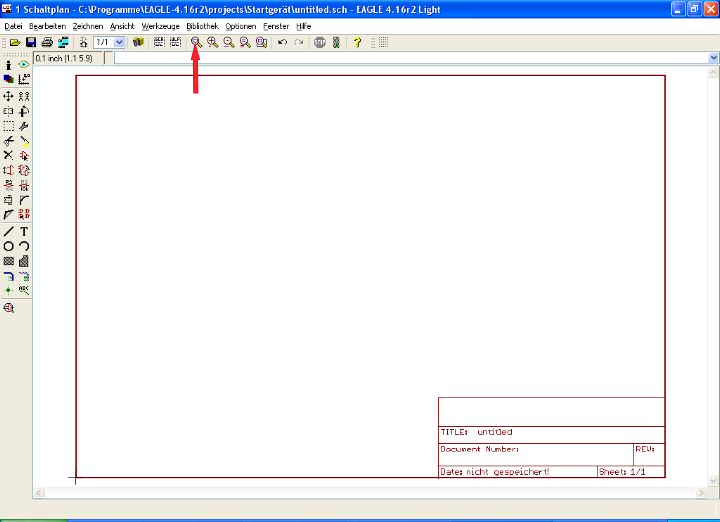
Task: Run the ERC check icon
Action: point(9,308)
